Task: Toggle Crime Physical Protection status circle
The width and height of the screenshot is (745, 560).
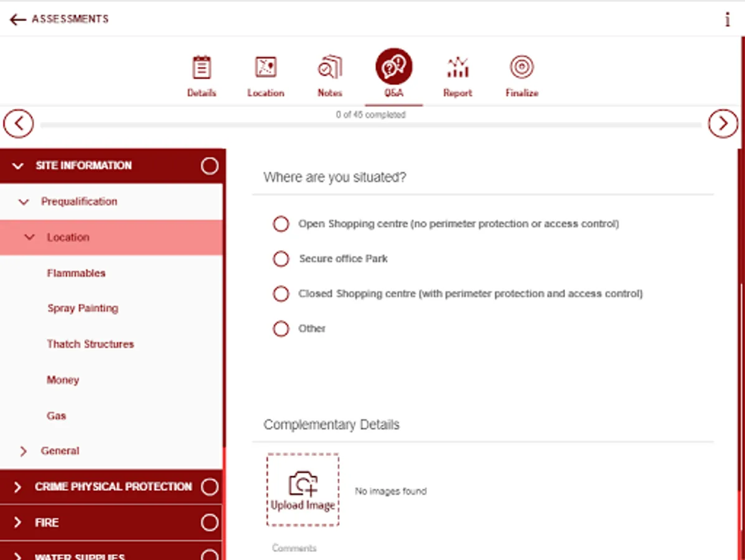Action: click(210, 487)
